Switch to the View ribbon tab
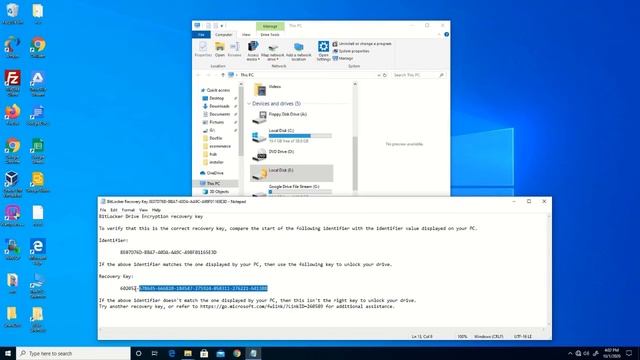This screenshot has width=640, height=360. pos(246,35)
